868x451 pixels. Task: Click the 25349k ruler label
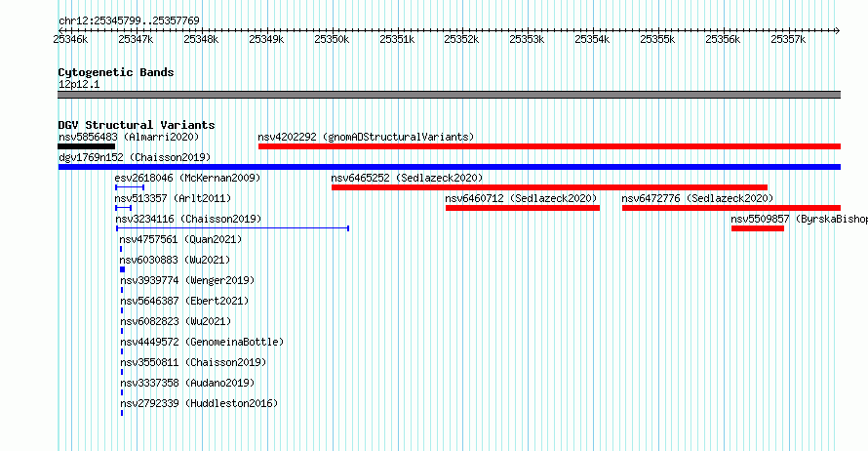266,39
